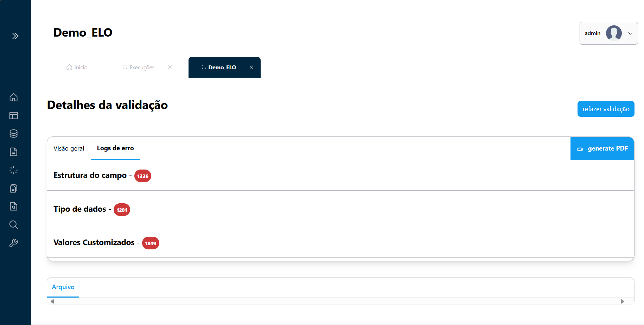Click the horizontal scrollbar right arrow
Screen dimensions: 644x325
tap(622, 301)
